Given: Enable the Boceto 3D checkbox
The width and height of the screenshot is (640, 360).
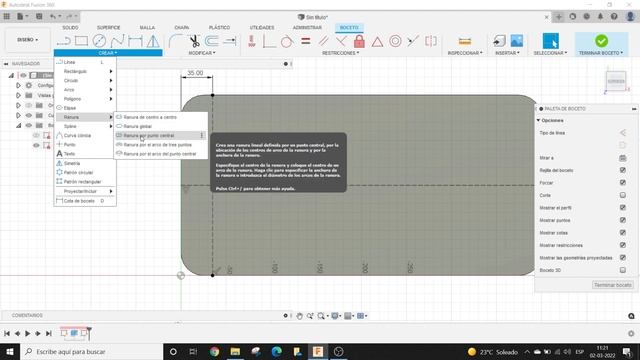Looking at the screenshot, I should click(x=622, y=270).
